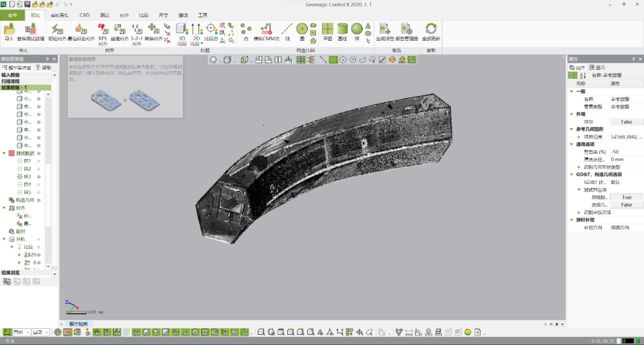The height and width of the screenshot is (345, 644).
Task: Toggle visibility dot of 拱2 scan
Action: 39,169
